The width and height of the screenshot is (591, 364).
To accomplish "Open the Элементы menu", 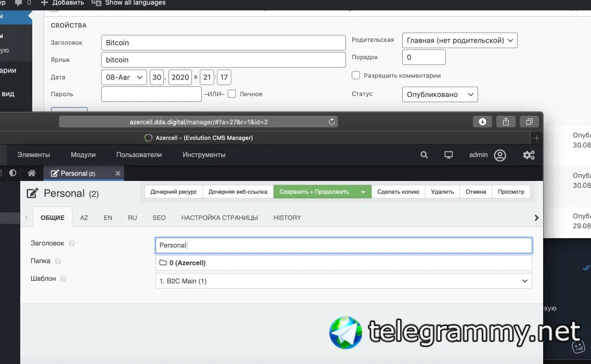I will pos(33,155).
